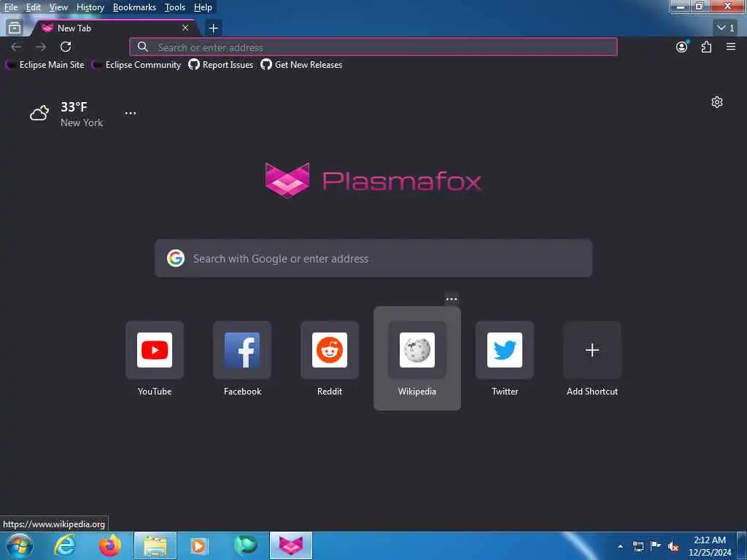
Task: Open weather widget options menu
Action: (131, 113)
